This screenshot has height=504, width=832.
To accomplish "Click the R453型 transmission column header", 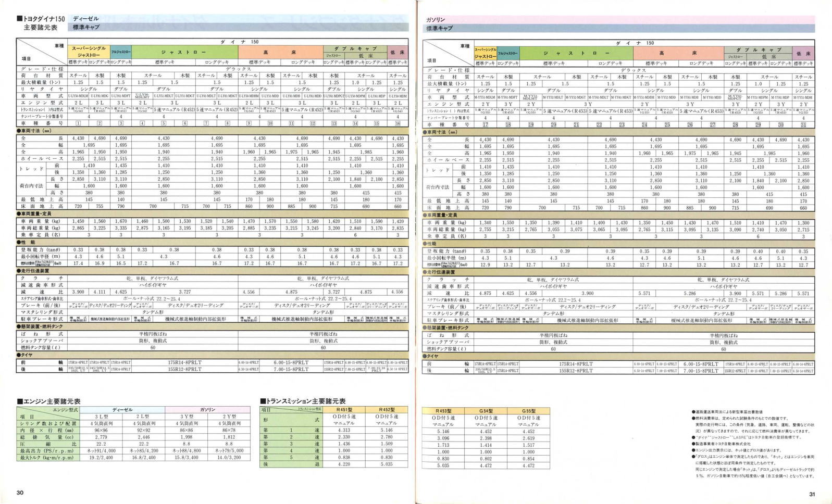I will point(443,411).
